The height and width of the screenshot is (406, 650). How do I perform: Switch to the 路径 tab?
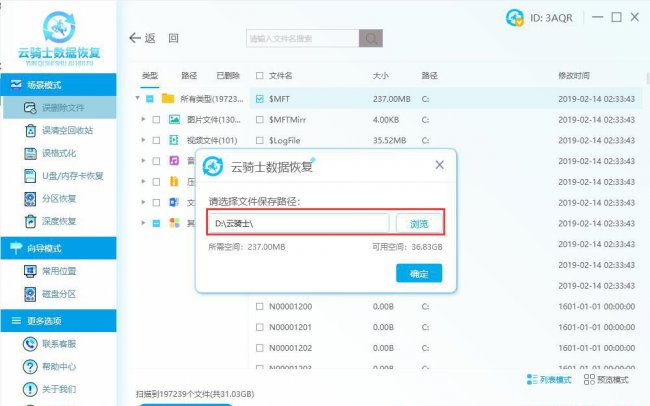pos(189,75)
